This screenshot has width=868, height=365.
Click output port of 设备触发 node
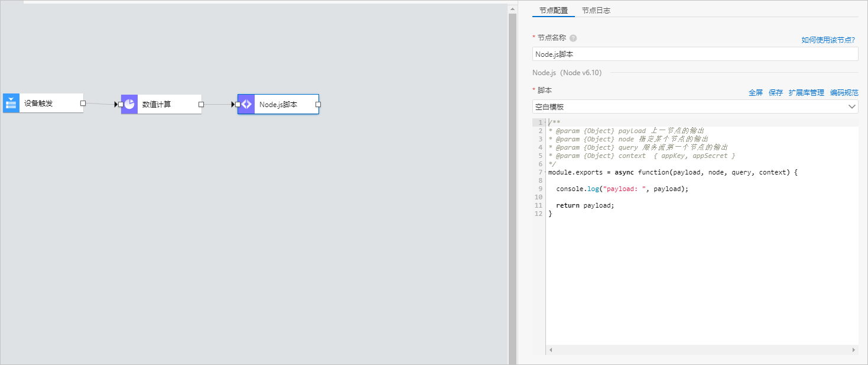83,103
